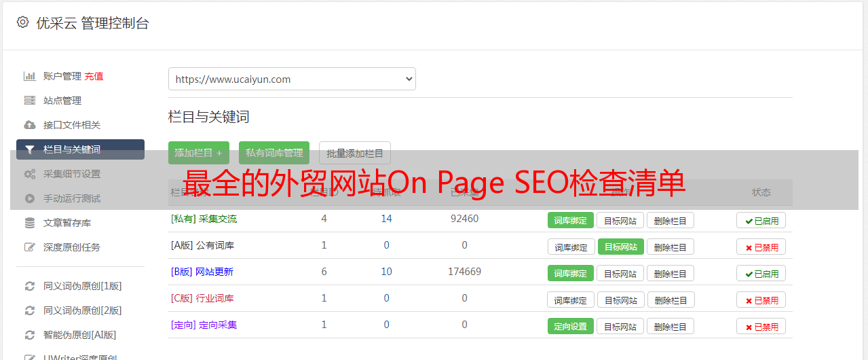
Task: Click 目标网站 in 行业词库 row
Action: point(621,300)
